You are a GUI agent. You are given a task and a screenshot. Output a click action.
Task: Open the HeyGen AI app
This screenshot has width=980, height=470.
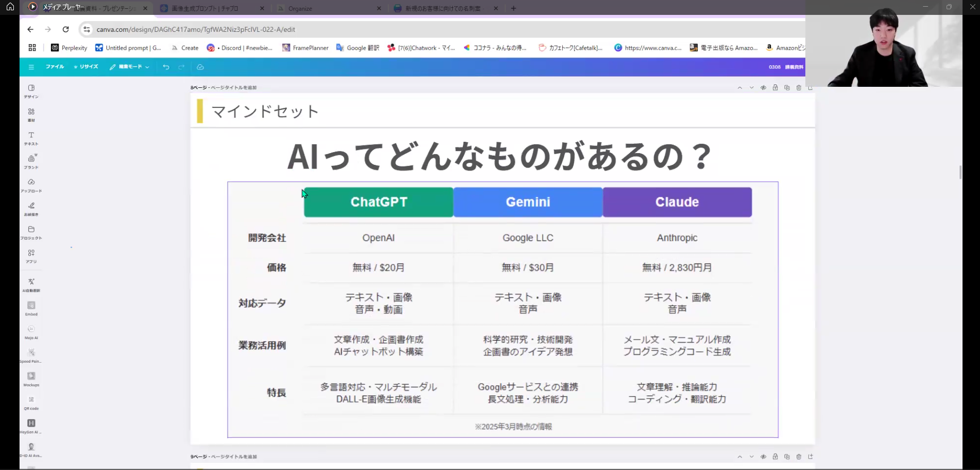tap(31, 426)
